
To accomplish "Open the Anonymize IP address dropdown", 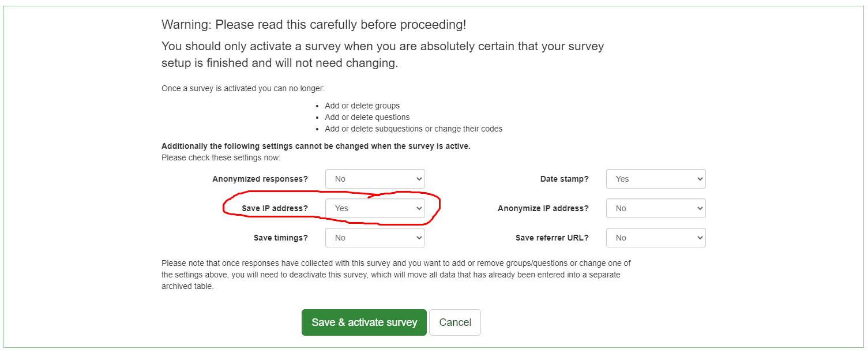I will [x=656, y=208].
